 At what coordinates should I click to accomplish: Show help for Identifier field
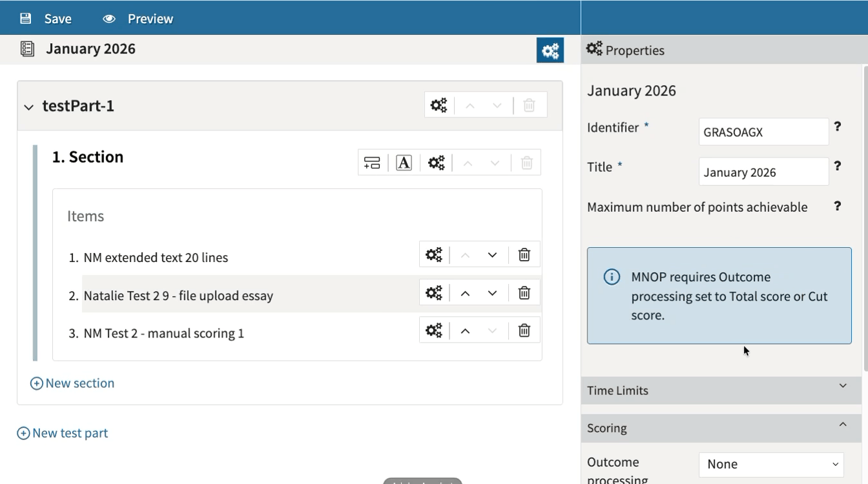837,127
